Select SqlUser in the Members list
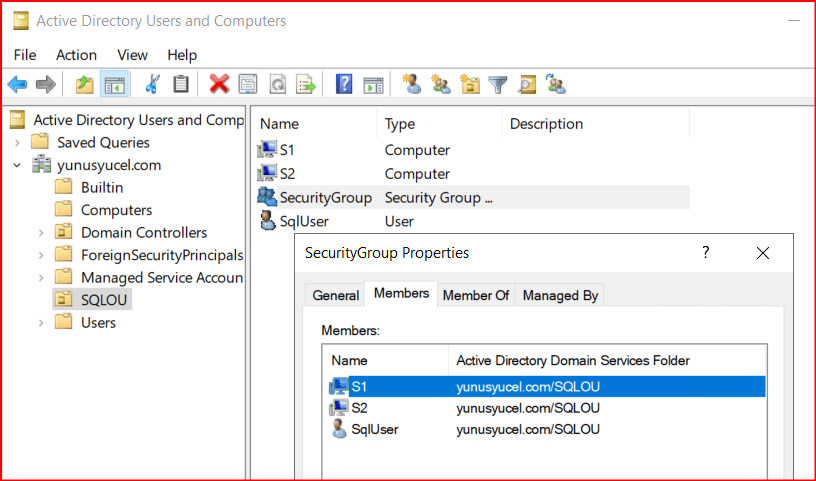816x481 pixels. 375,429
